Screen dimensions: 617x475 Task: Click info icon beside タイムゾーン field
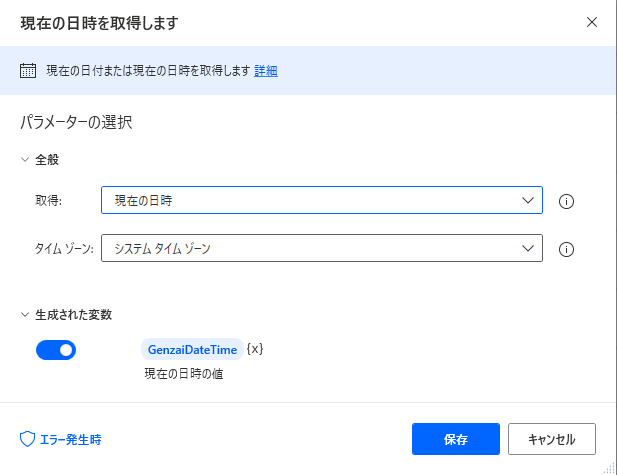566,249
